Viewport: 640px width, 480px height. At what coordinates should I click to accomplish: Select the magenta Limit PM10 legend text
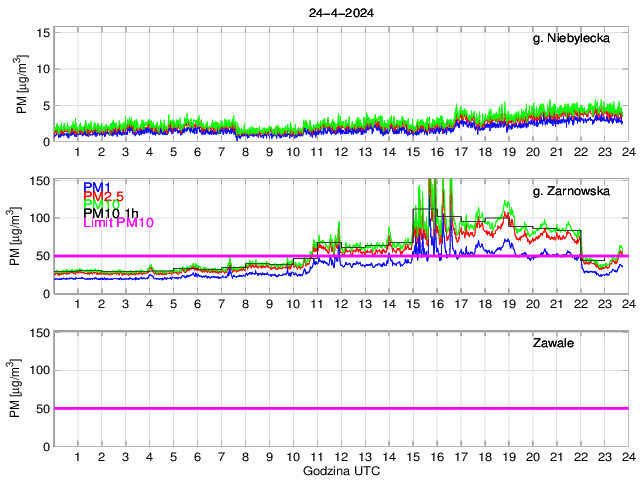click(118, 222)
